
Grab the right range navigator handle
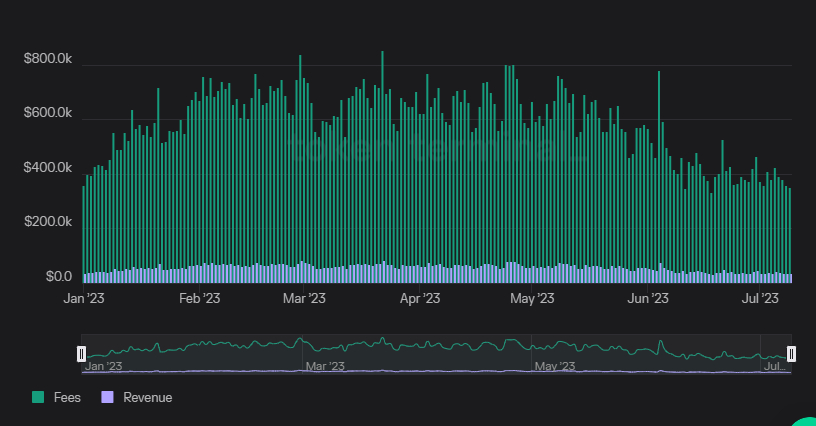tap(791, 353)
